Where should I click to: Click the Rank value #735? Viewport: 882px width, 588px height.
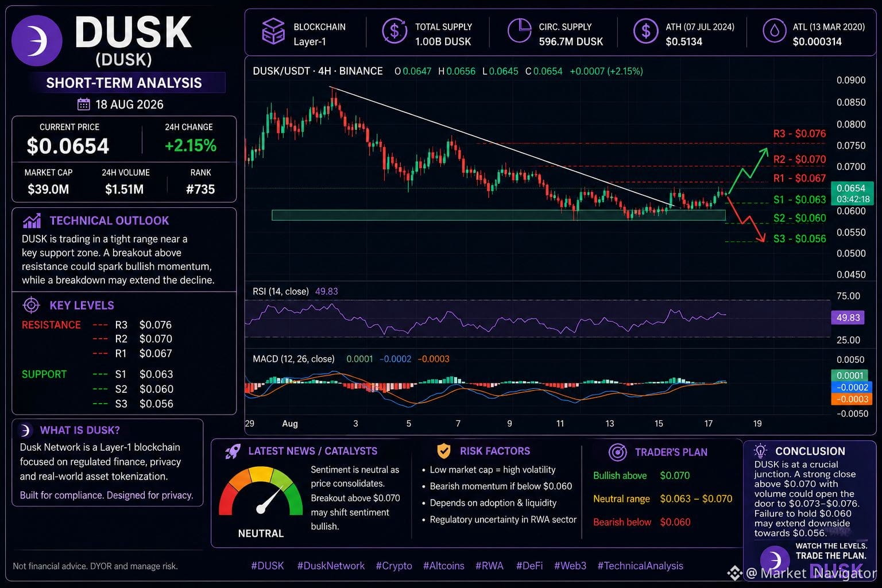(200, 189)
